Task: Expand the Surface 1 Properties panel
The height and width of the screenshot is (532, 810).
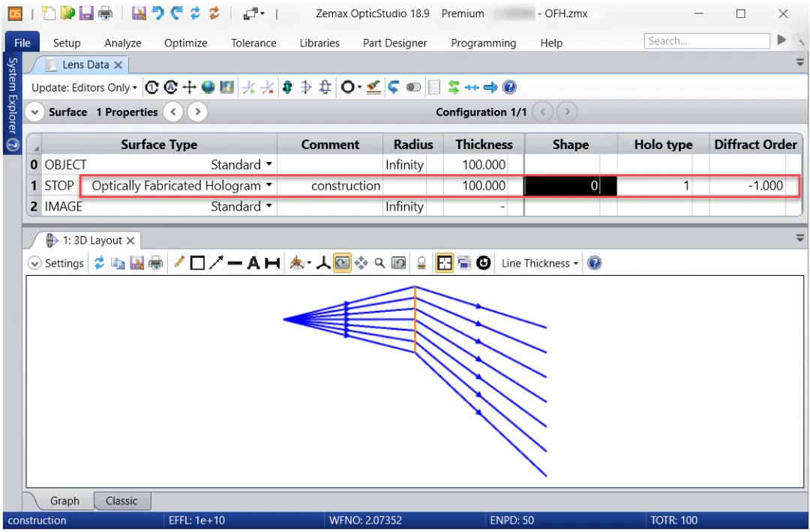Action: pos(34,112)
